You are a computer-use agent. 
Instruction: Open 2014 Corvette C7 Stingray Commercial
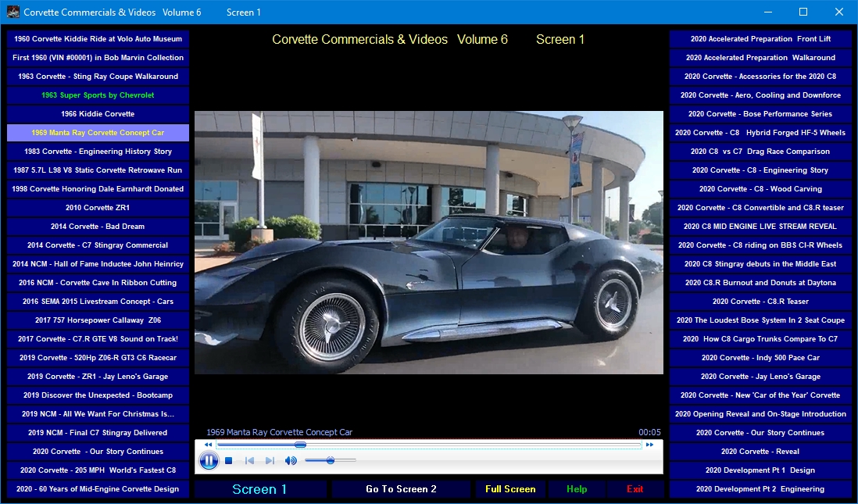(98, 245)
